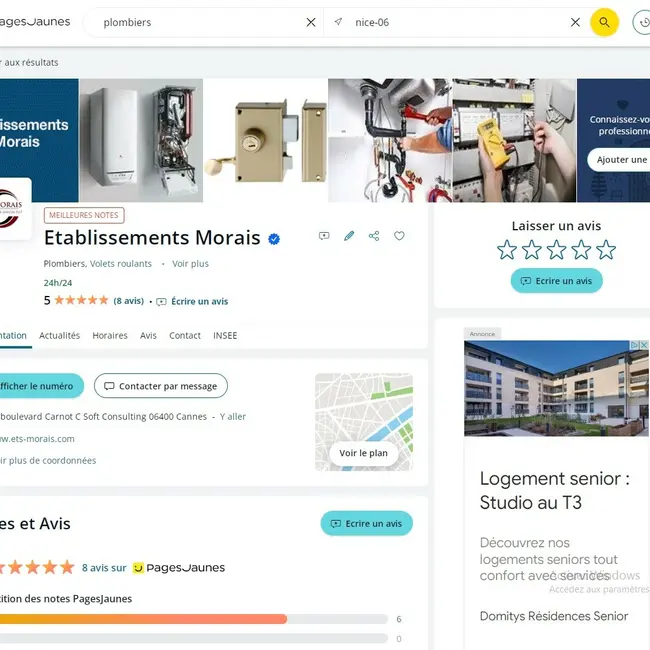Click the boulevard Carnot Cannes address

103,417
